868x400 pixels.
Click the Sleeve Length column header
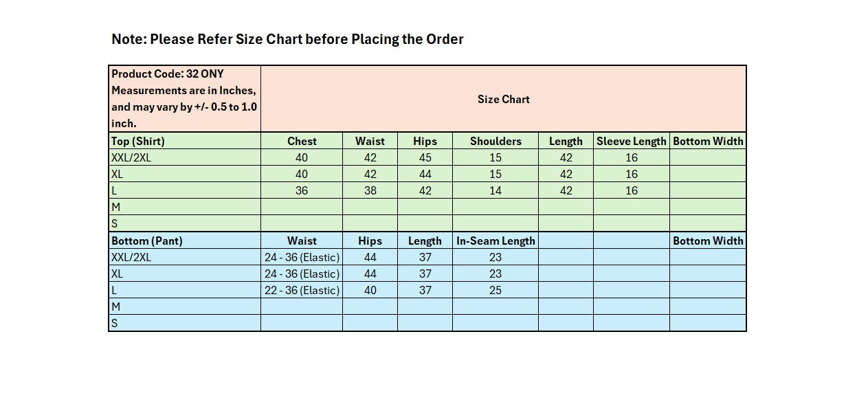point(632,141)
